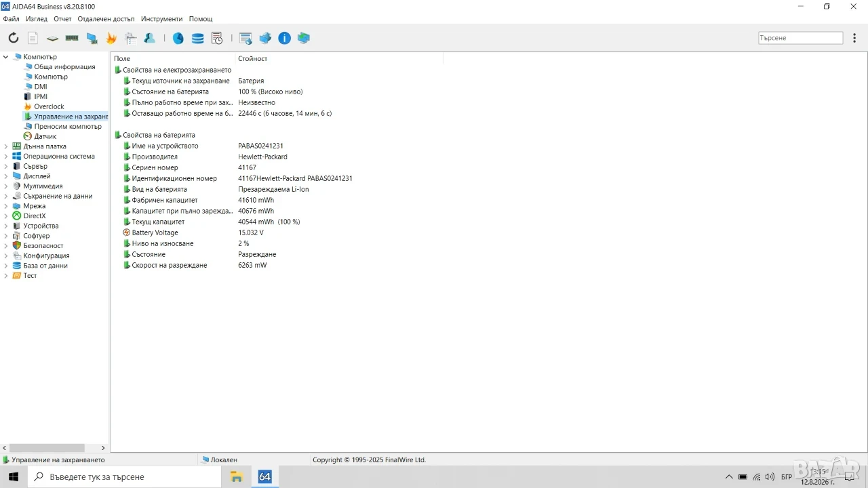Select Преносим компютър in the tree
This screenshot has height=488, width=868.
pyautogui.click(x=68, y=127)
